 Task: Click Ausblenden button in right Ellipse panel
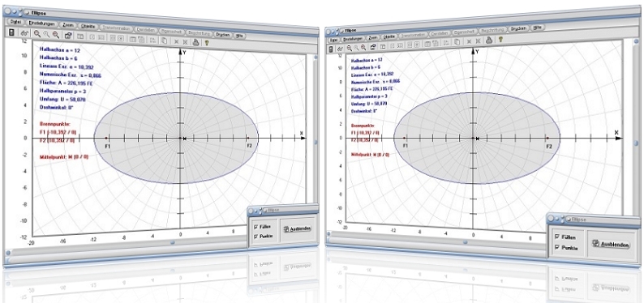pos(610,244)
